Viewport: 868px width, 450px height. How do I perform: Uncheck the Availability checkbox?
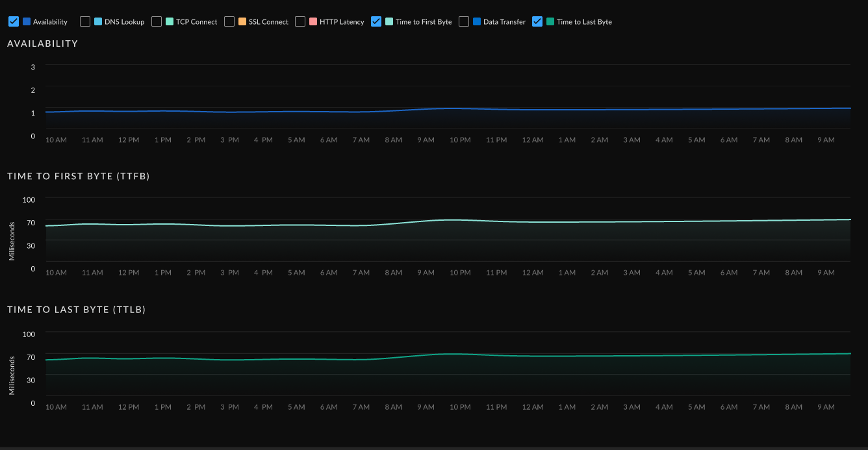coord(14,21)
